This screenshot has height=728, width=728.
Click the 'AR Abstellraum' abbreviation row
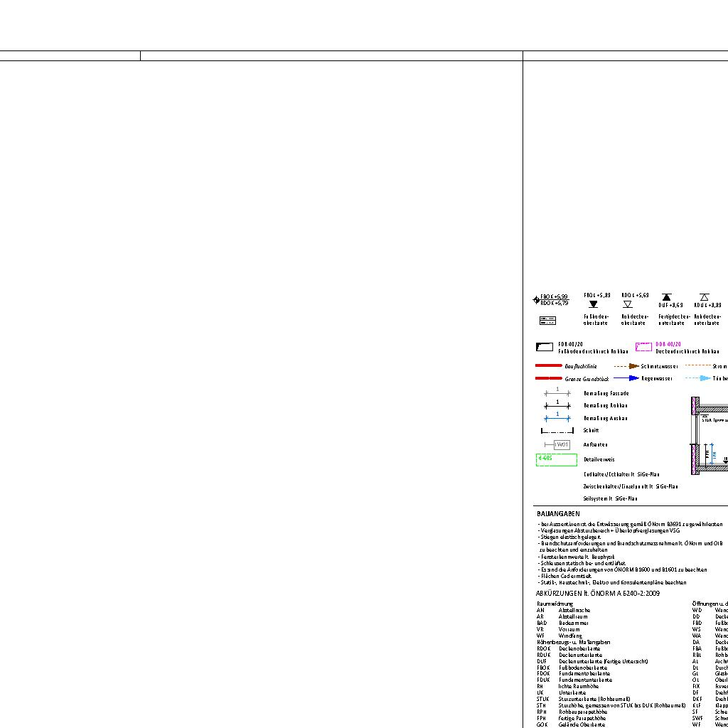point(562,616)
